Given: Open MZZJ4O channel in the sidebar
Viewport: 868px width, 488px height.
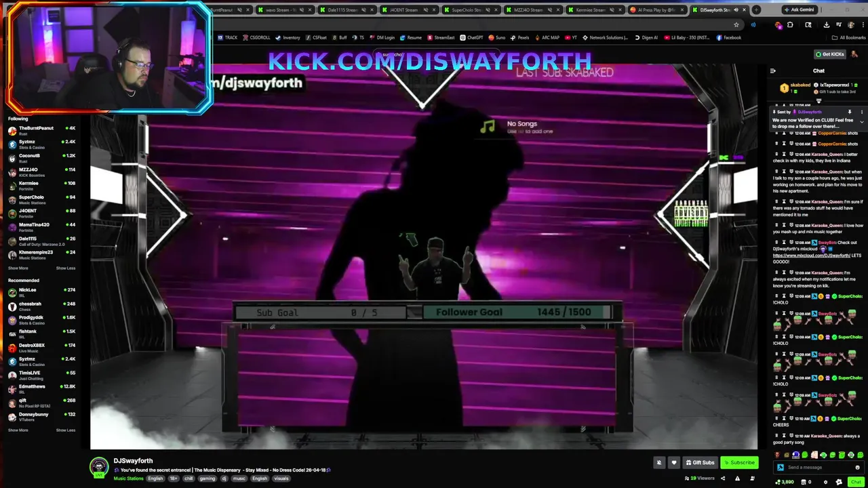Looking at the screenshot, I should pyautogui.click(x=41, y=171).
